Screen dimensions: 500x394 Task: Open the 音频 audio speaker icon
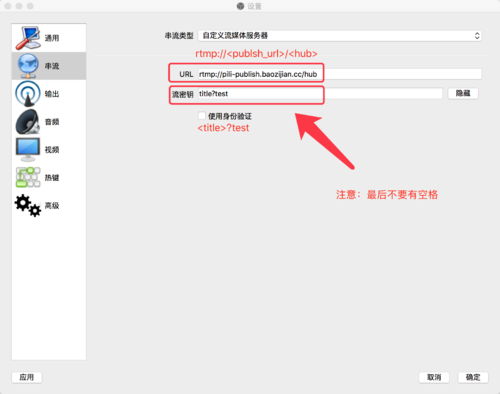pos(28,122)
